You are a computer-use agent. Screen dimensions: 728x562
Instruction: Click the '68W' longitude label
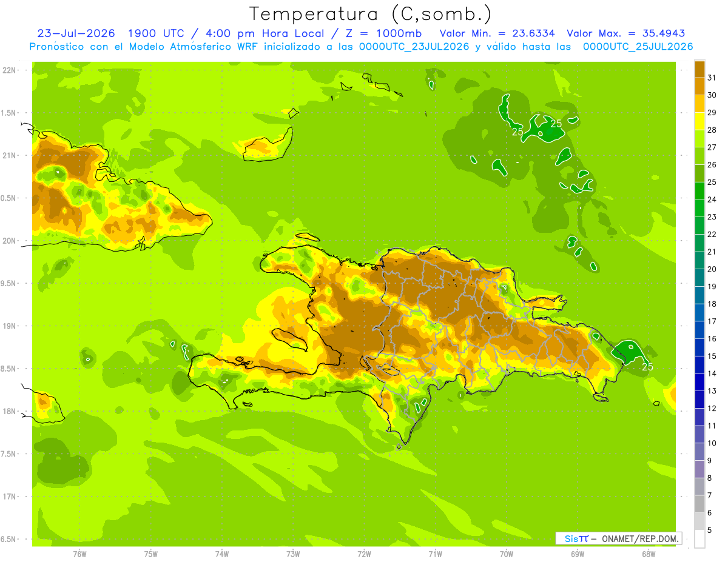coord(649,554)
